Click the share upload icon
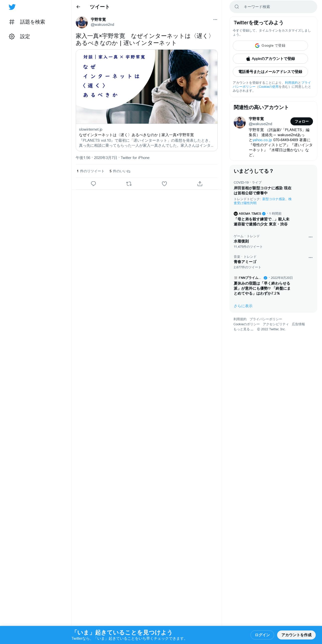 point(200,184)
